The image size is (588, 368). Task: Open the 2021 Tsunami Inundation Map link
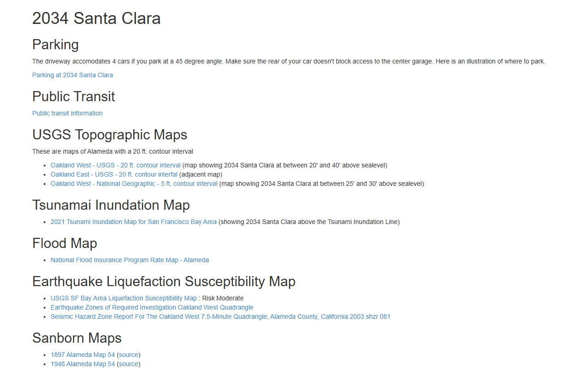coord(134,222)
